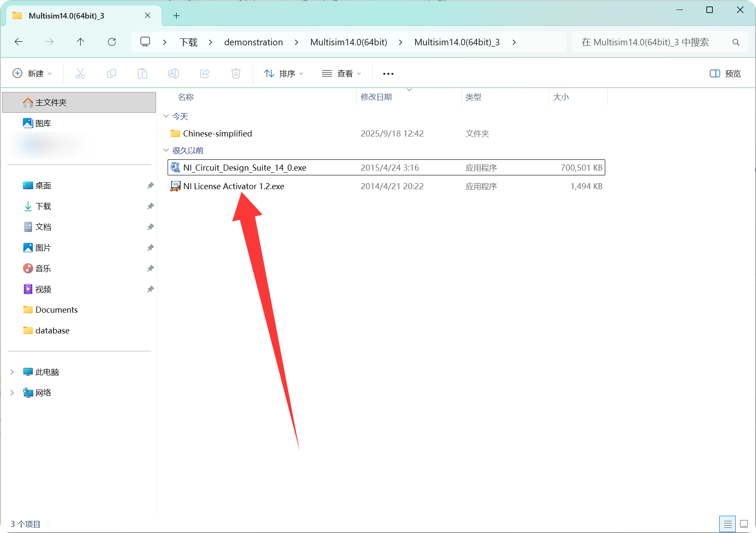The width and height of the screenshot is (756, 533).
Task: Sort by Date modified column header
Action: tap(376, 97)
